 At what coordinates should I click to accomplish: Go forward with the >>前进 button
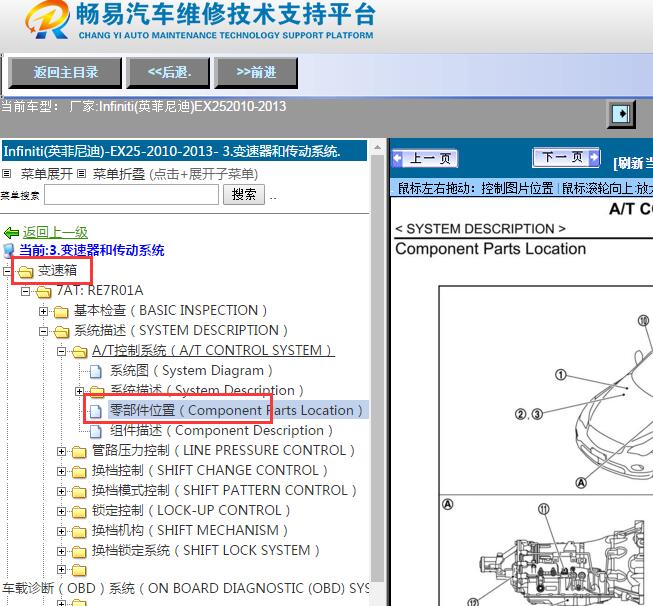point(256,72)
